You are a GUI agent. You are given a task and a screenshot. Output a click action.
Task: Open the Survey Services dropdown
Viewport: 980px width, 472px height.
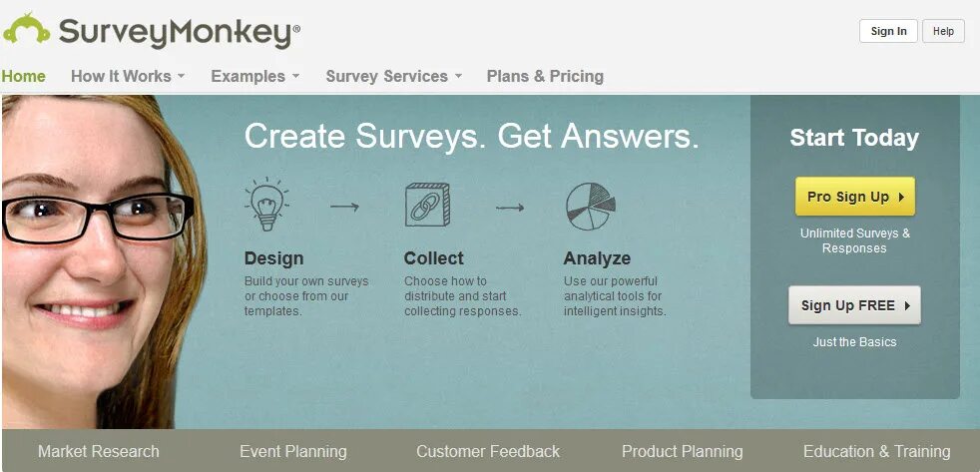coord(394,76)
